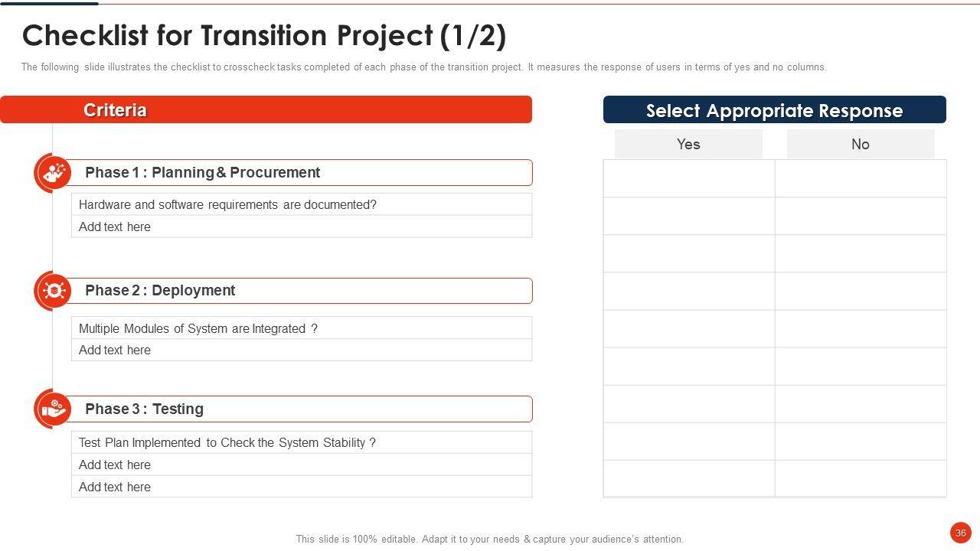
Task: Select Phase 1: Planning & Procurement heading
Action: [x=202, y=172]
